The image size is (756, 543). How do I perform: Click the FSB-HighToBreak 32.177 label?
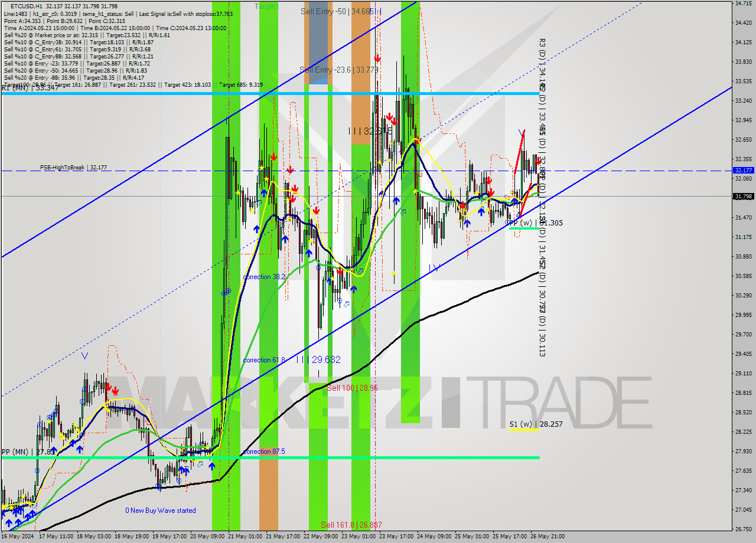(73, 168)
